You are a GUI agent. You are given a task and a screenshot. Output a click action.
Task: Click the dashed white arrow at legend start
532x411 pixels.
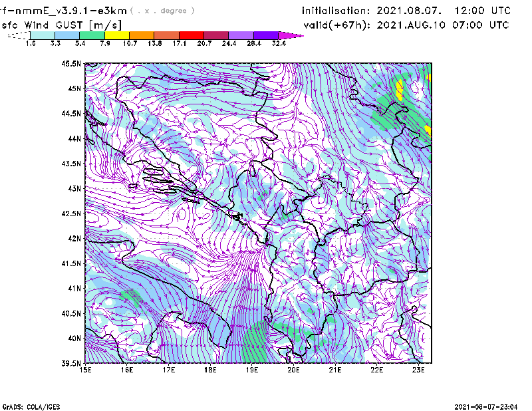pos(19,35)
